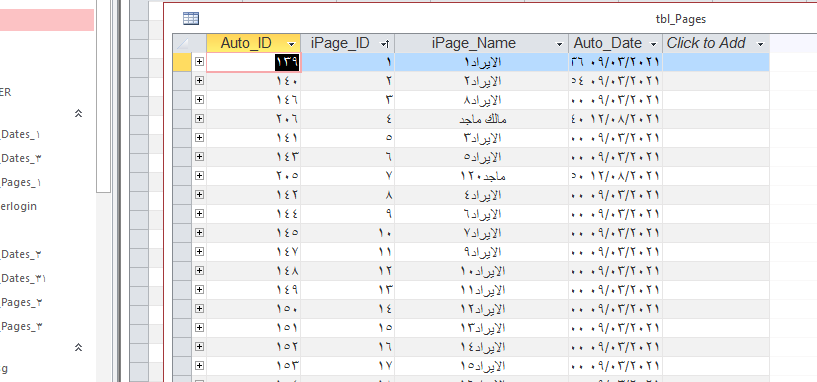
Task: Collapse the upper navigation pane group chevron
Action: point(79,113)
